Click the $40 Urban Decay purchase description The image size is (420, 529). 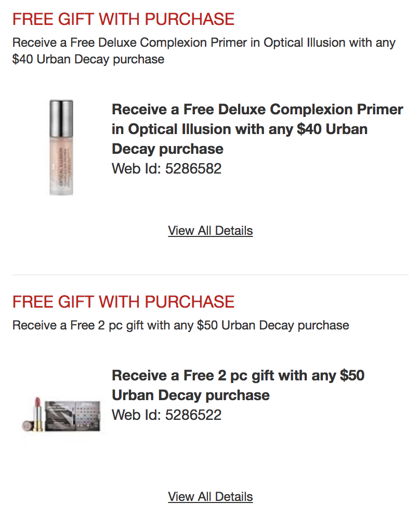coord(204,50)
